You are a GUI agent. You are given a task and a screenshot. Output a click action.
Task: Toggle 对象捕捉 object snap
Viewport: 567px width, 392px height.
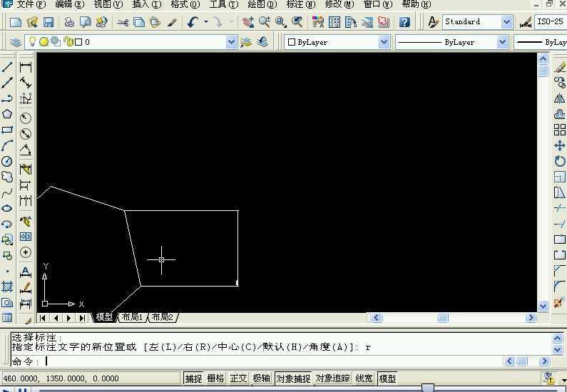coord(293,378)
